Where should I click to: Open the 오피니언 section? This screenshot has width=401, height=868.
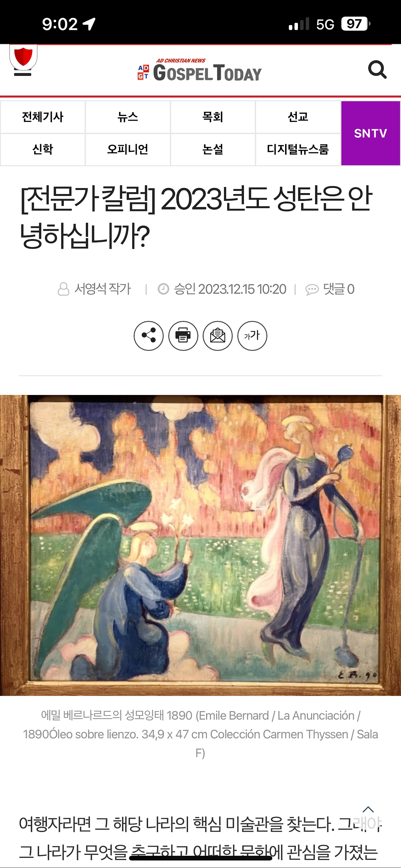tap(128, 149)
